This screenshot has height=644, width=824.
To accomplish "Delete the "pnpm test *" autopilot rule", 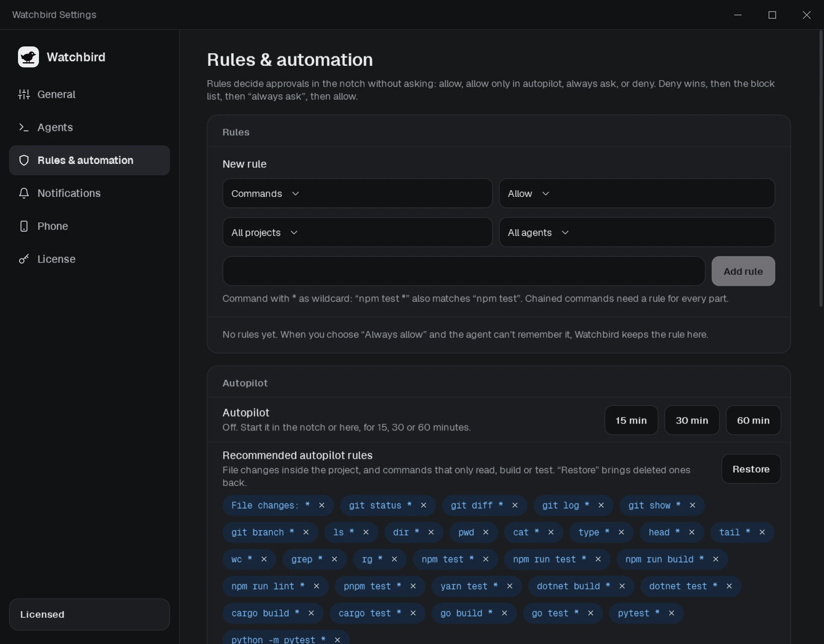I will click(x=413, y=586).
